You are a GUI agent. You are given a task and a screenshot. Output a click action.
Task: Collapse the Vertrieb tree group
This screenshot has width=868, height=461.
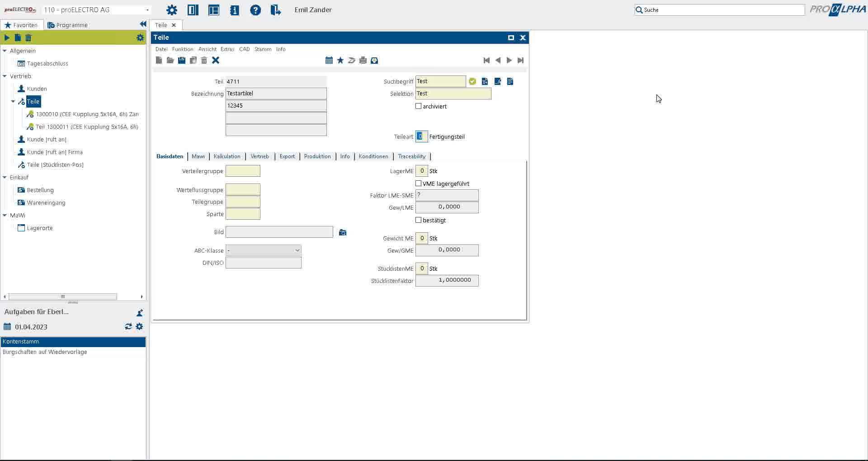click(5, 76)
